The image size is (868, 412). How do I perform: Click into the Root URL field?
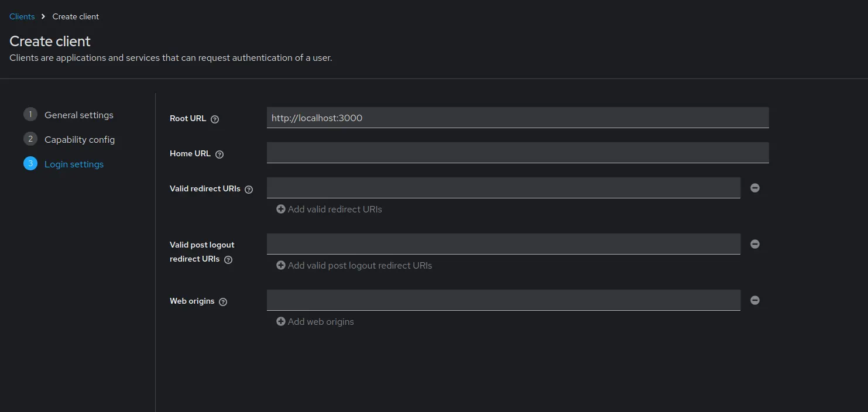pyautogui.click(x=517, y=118)
